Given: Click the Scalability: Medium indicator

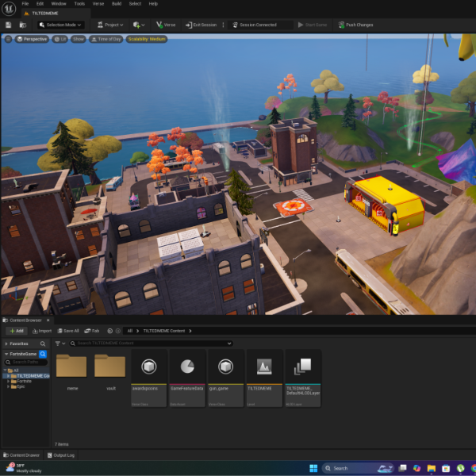Looking at the screenshot, I should [x=147, y=39].
